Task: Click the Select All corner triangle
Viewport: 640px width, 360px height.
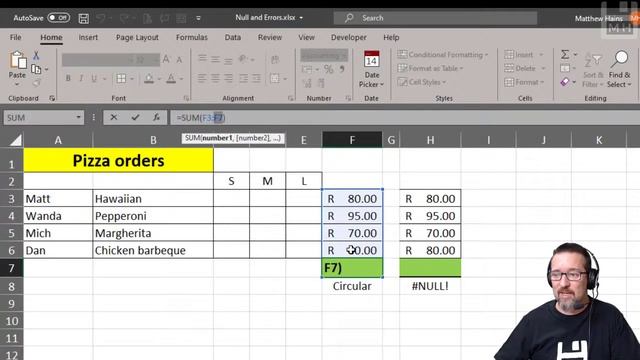Action: coord(16,140)
